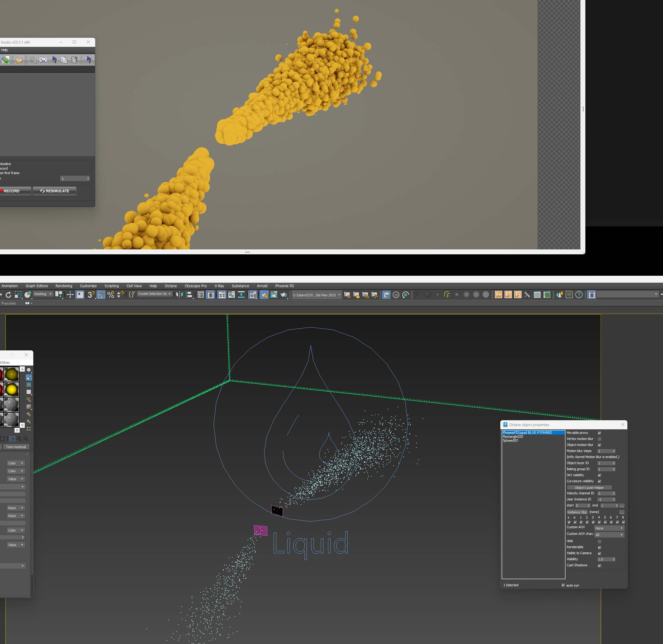
Task: Open the Phoenix FD menu
Action: tap(284, 286)
